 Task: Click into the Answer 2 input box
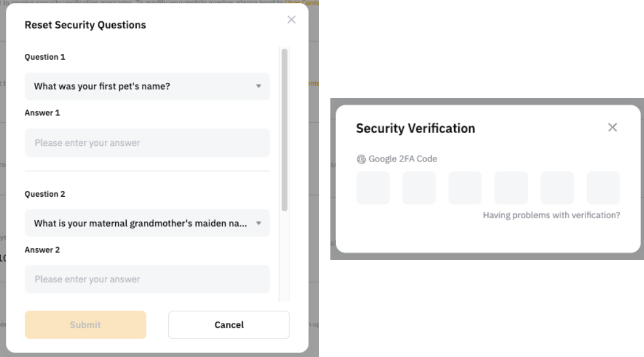[x=147, y=279]
